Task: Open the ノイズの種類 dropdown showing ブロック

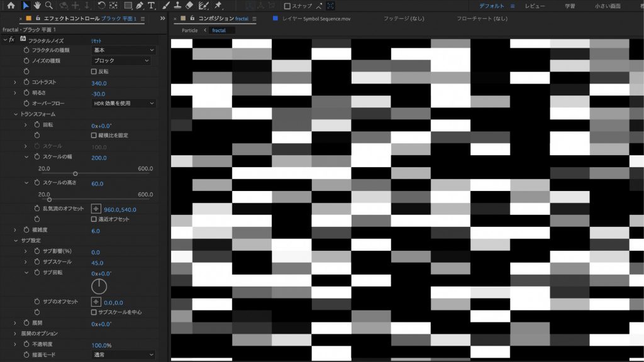Action: [123, 61]
